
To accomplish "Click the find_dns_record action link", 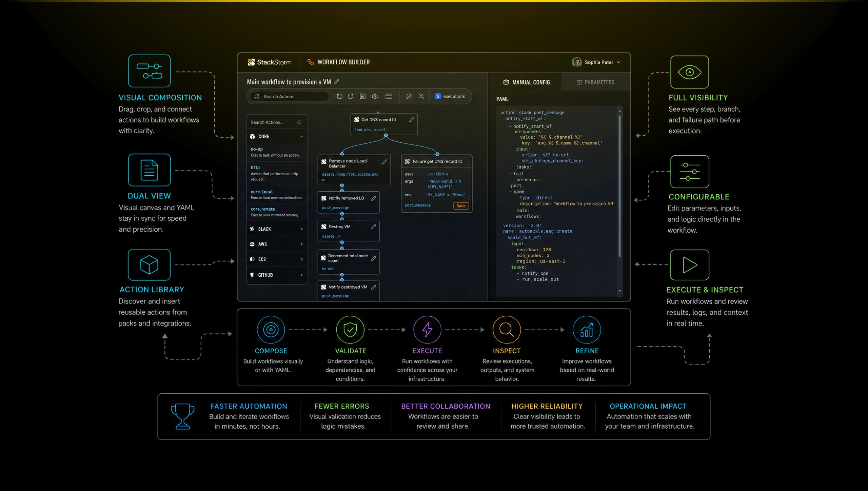I will pyautogui.click(x=369, y=130).
